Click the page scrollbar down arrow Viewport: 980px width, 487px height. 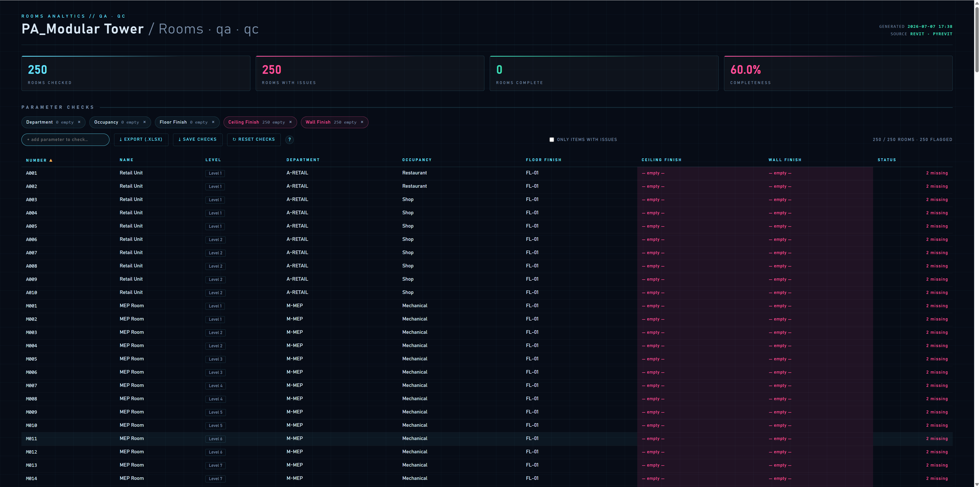[977, 484]
